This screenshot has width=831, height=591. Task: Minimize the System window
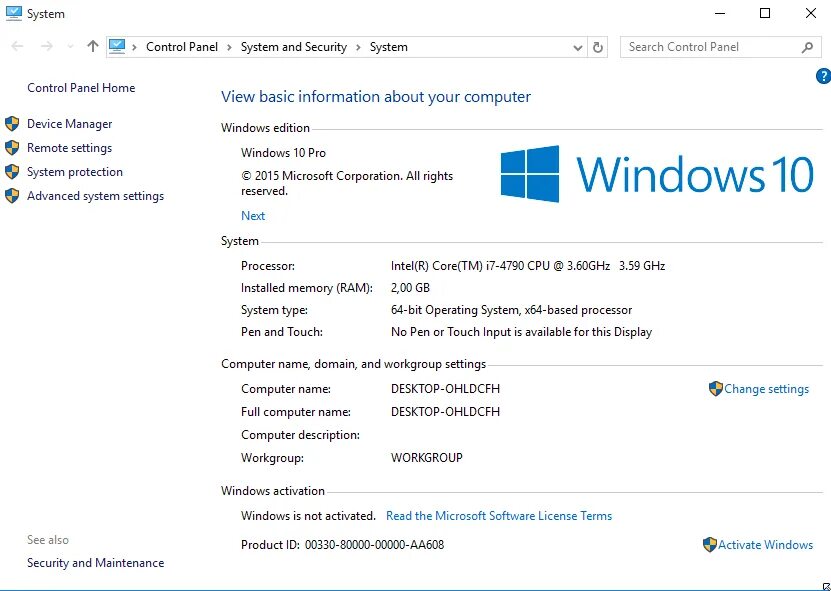coord(719,13)
